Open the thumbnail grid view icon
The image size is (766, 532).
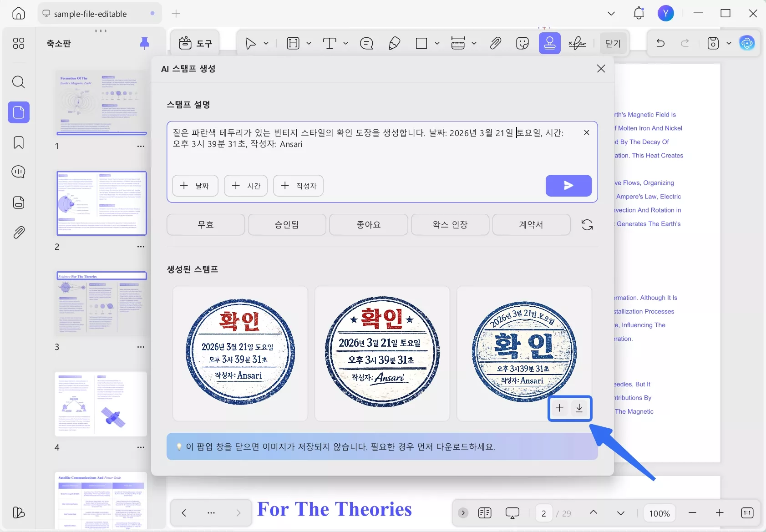[x=19, y=43]
